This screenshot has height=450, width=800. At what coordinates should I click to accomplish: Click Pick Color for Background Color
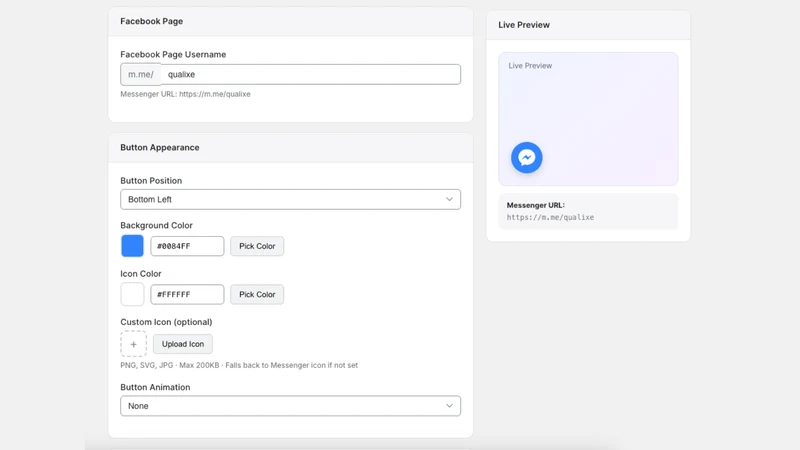[257, 246]
